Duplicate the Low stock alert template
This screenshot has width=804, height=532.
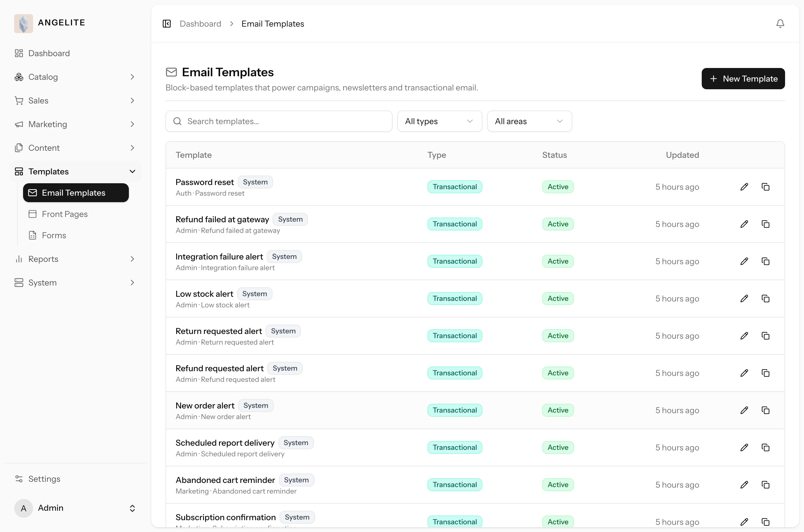(x=766, y=299)
